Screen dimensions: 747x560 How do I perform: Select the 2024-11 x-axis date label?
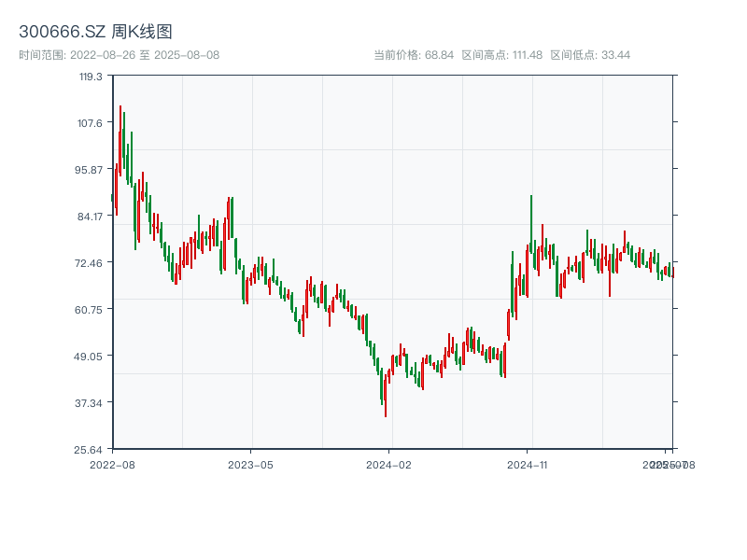pyautogui.click(x=528, y=464)
